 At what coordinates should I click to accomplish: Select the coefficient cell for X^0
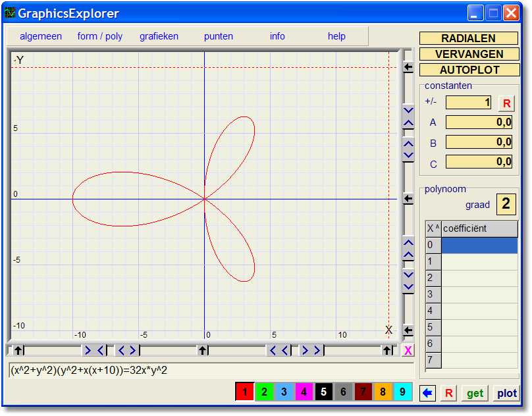coord(479,246)
